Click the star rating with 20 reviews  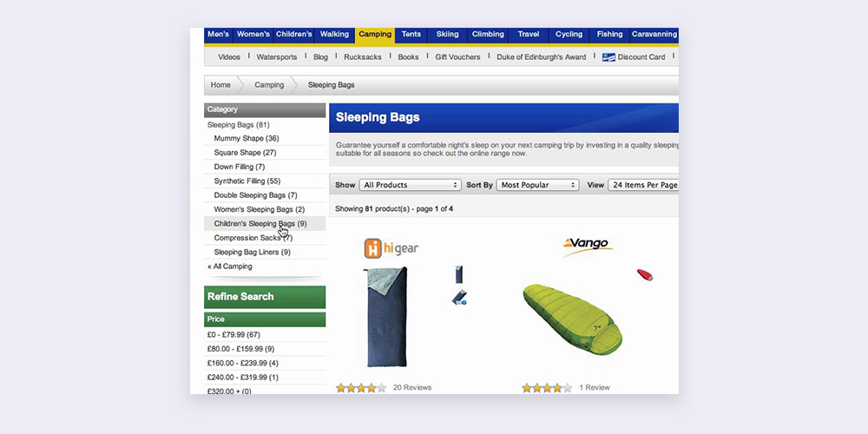[361, 387]
